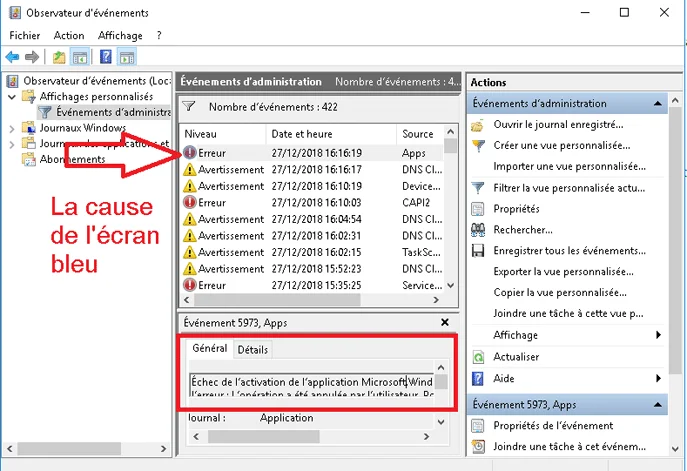The height and width of the screenshot is (471, 687).
Task: Close the Événement 5973 preview pane
Action: coord(445,322)
